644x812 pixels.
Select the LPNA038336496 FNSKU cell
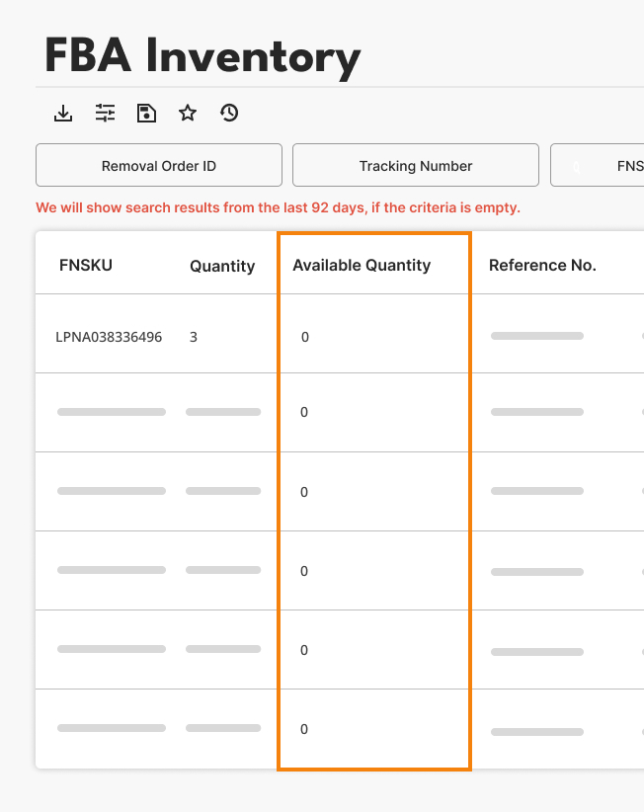click(109, 337)
